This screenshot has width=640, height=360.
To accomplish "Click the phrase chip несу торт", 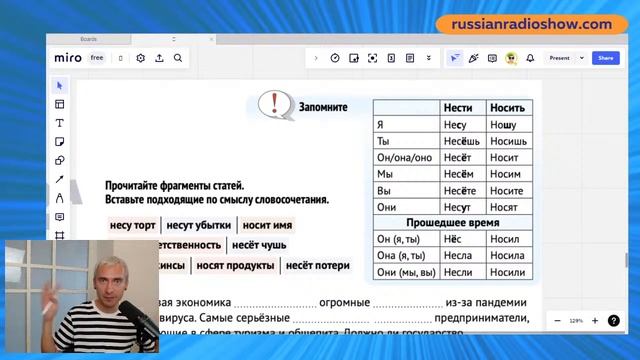I will (x=133, y=225).
